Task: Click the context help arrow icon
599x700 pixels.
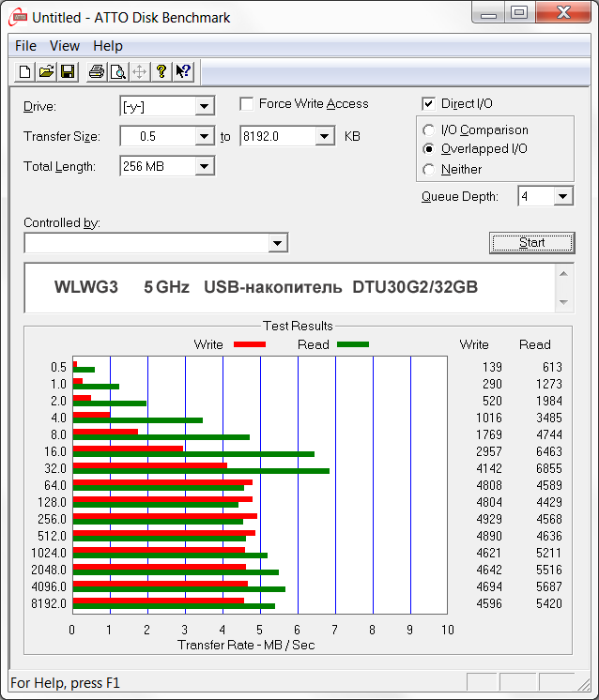Action: (183, 71)
